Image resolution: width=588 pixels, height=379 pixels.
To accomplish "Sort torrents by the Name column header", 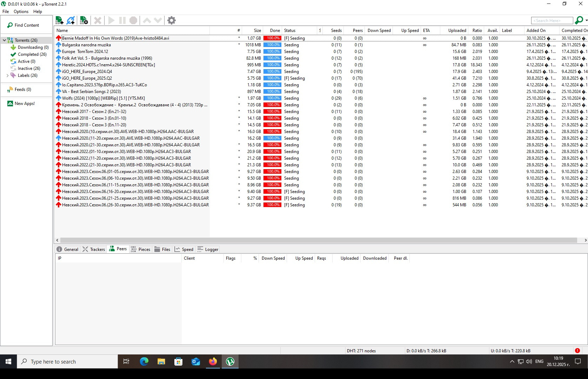I will (132, 31).
